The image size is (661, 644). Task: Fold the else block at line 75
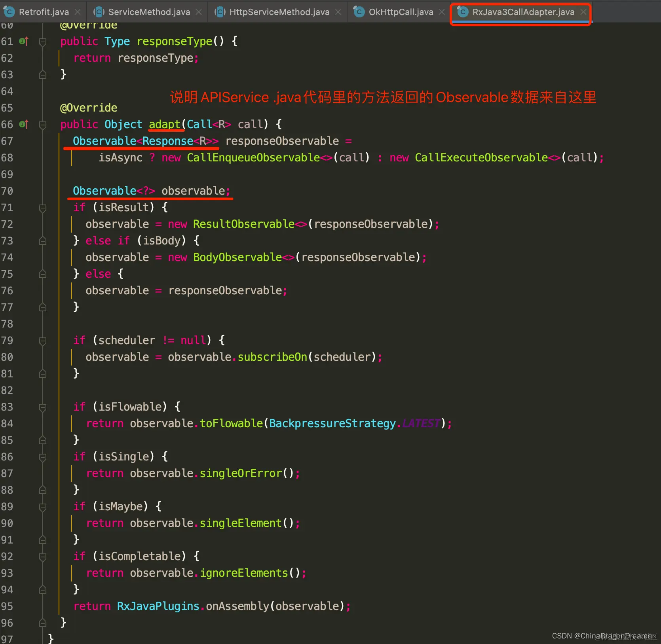[x=43, y=274]
